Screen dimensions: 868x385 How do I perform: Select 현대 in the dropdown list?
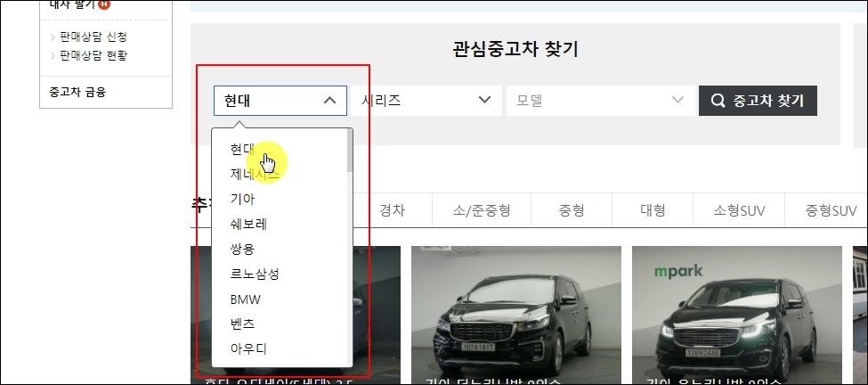(x=242, y=149)
